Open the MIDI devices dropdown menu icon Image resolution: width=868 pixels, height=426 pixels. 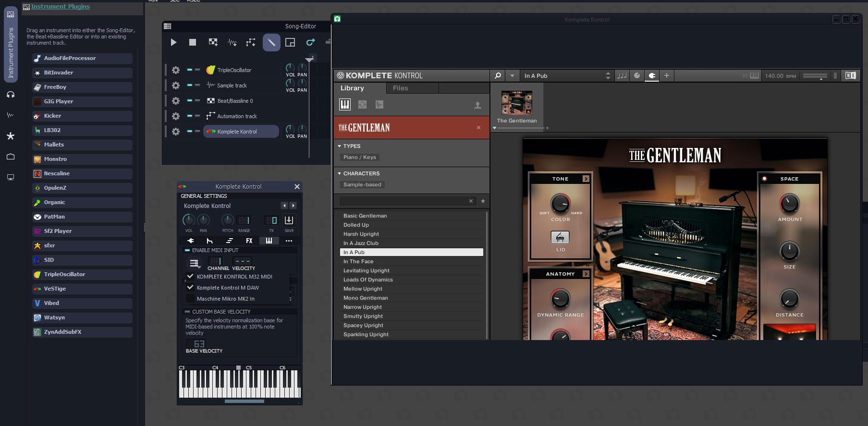[x=194, y=263]
